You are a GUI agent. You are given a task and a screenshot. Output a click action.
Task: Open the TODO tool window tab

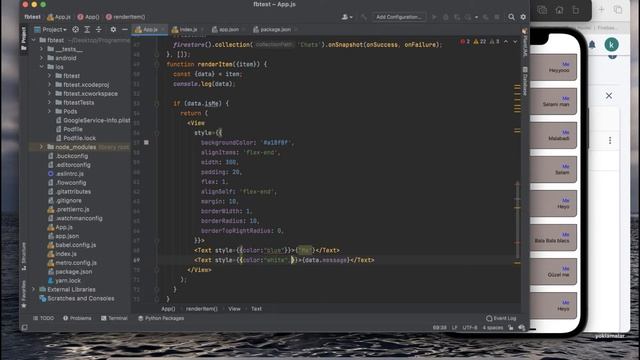[x=43, y=318]
